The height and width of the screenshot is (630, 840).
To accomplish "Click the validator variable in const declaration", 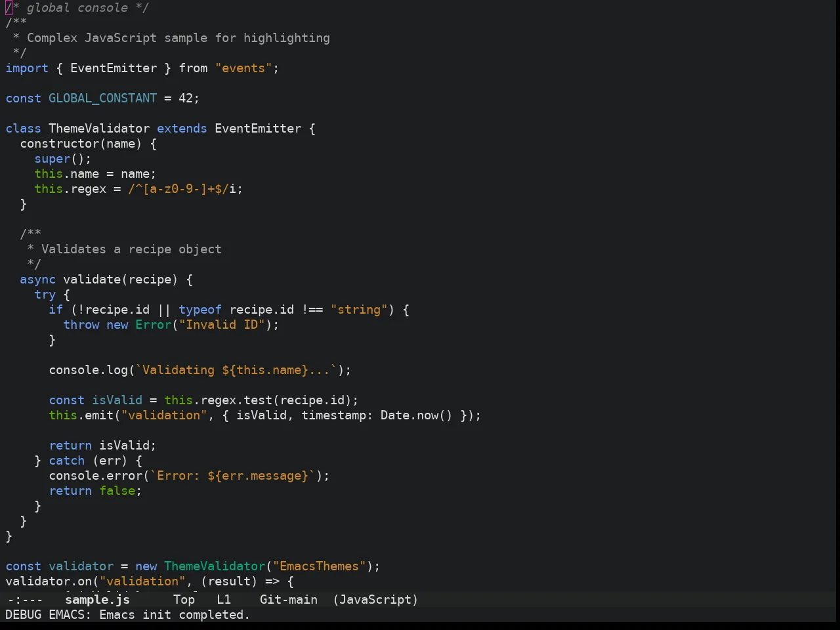I will click(x=81, y=566).
